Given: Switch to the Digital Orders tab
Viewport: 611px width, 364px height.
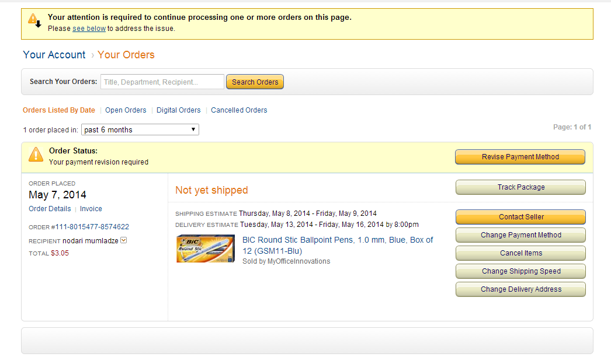Looking at the screenshot, I should 178,110.
